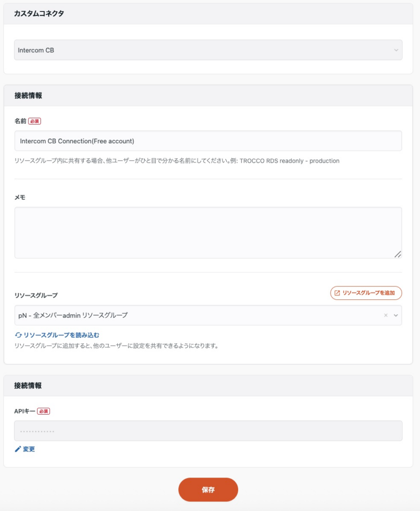Screen dimensions: 420x511
Task: Click the リソースグループを追加 button label
Action: pyautogui.click(x=369, y=293)
